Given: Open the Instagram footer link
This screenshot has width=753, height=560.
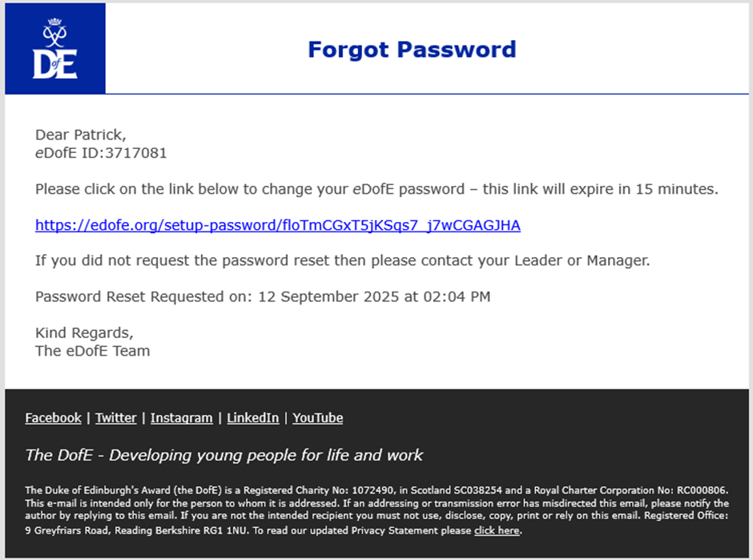Looking at the screenshot, I should [181, 417].
